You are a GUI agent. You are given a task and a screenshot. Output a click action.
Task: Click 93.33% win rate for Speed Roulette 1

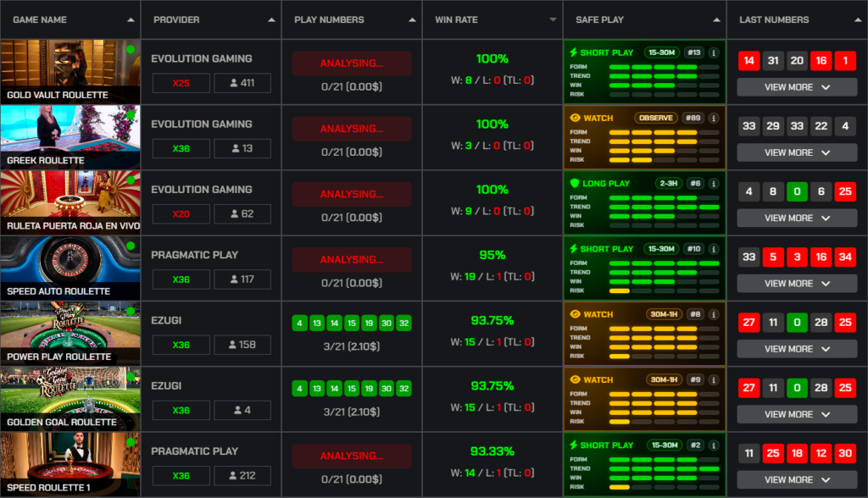[x=492, y=451]
